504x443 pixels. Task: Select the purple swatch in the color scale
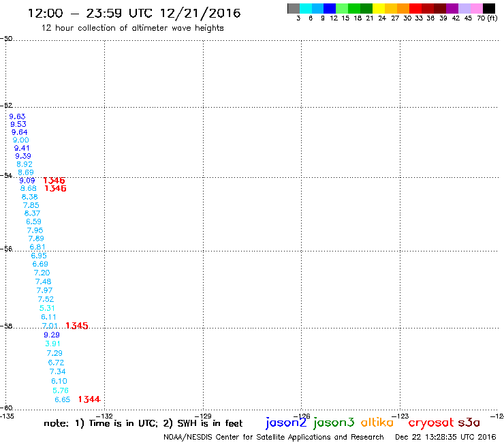click(452, 8)
